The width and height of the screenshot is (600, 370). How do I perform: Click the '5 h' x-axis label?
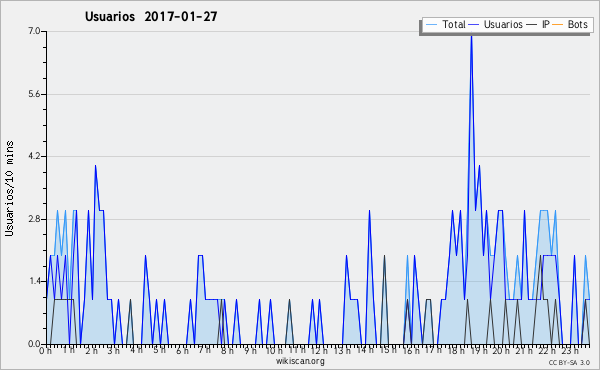click(x=159, y=350)
